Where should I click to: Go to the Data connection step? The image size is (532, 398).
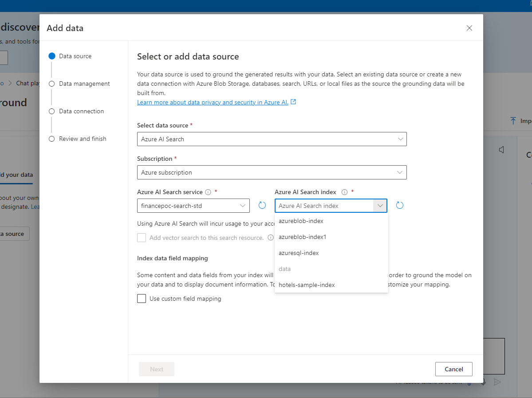click(x=76, y=111)
